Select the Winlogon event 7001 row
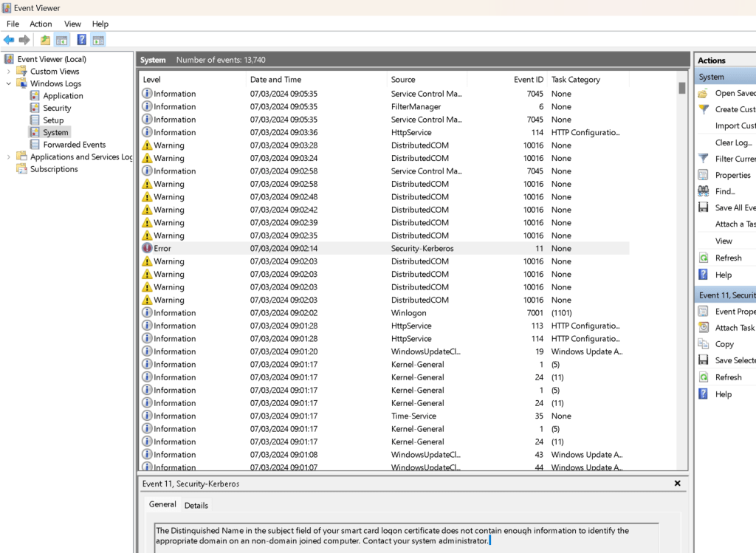Viewport: 756px width, 553px height. (385, 313)
